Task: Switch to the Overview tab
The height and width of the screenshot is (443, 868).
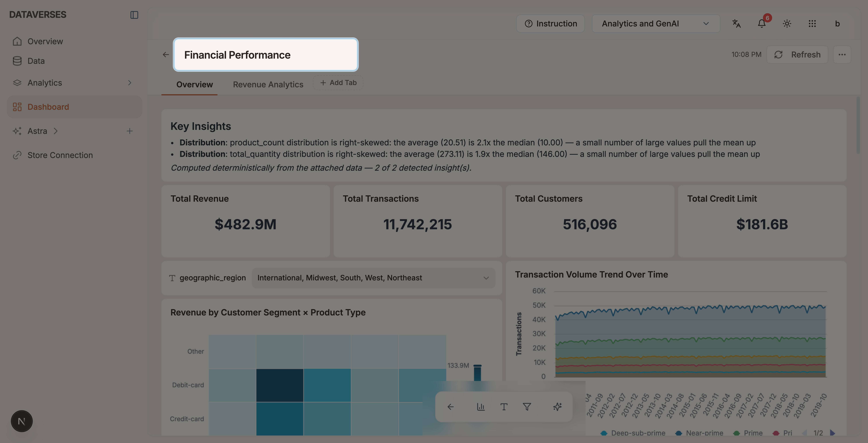Action: (x=194, y=85)
